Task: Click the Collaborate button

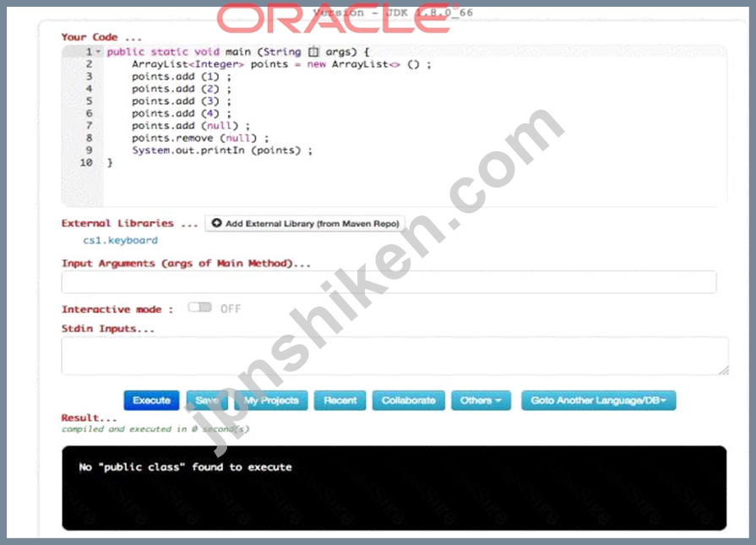Action: (408, 401)
